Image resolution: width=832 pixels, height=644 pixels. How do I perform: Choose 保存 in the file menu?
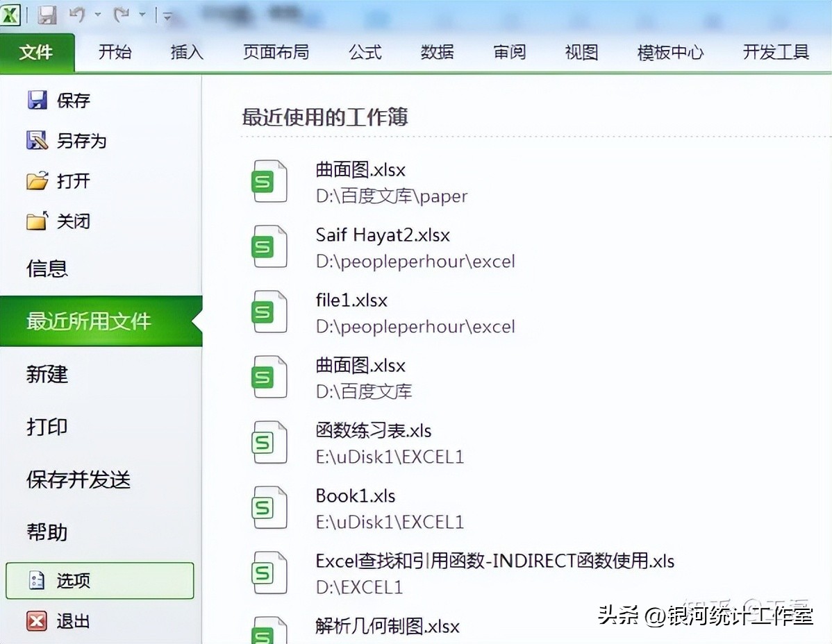pos(74,100)
